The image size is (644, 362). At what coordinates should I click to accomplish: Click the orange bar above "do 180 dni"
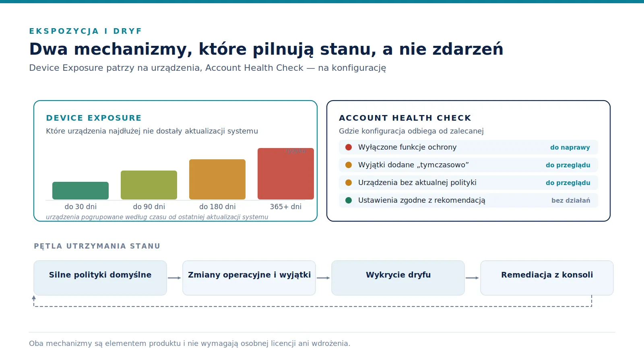click(217, 179)
